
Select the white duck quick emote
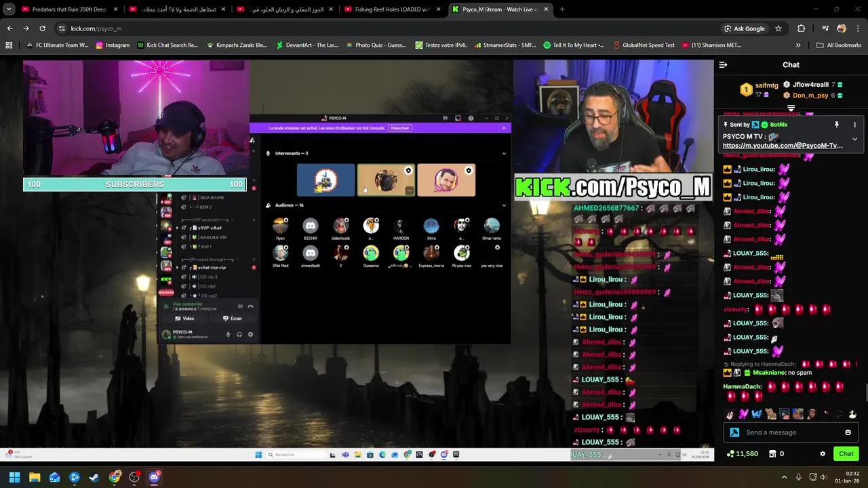tap(852, 414)
